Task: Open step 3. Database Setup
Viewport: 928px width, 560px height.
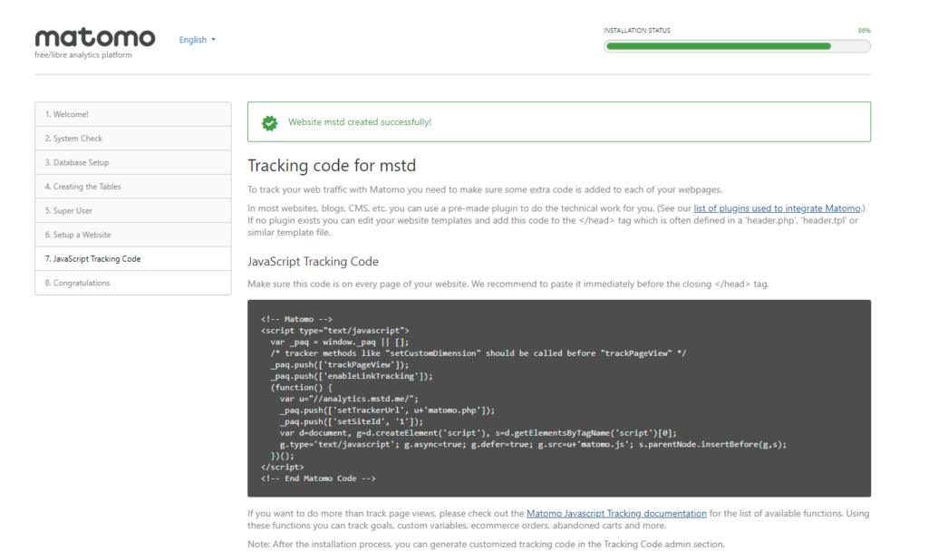Action: (x=133, y=162)
